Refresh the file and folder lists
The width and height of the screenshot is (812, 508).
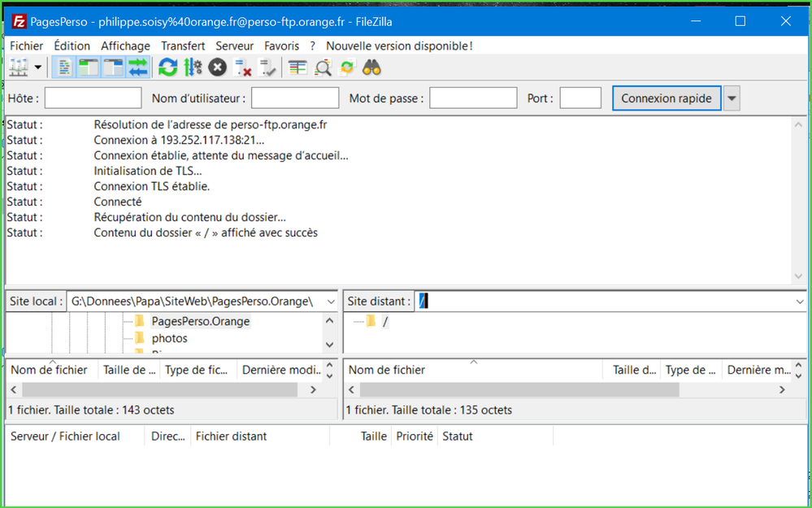pos(168,67)
